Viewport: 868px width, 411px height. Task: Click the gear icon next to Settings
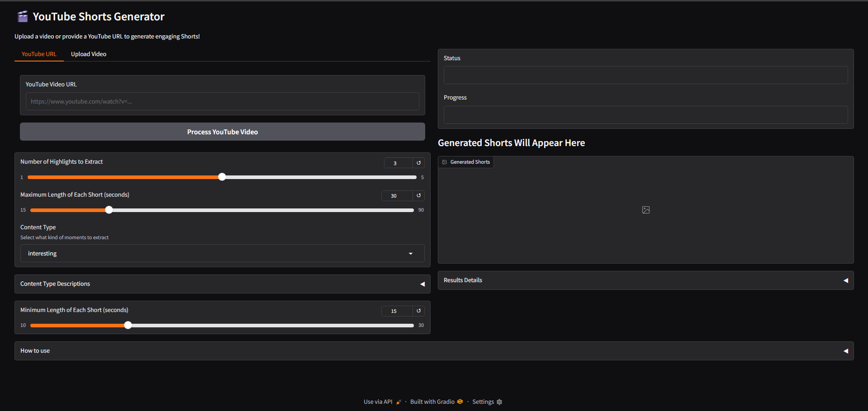[x=499, y=402]
